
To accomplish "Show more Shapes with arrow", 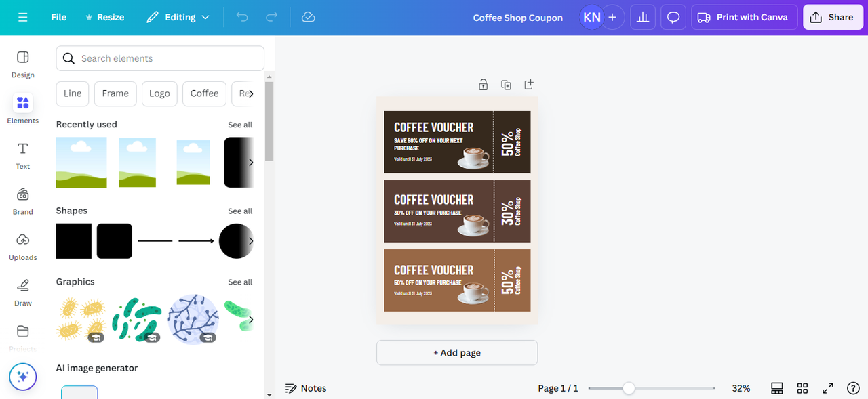I will point(251,241).
